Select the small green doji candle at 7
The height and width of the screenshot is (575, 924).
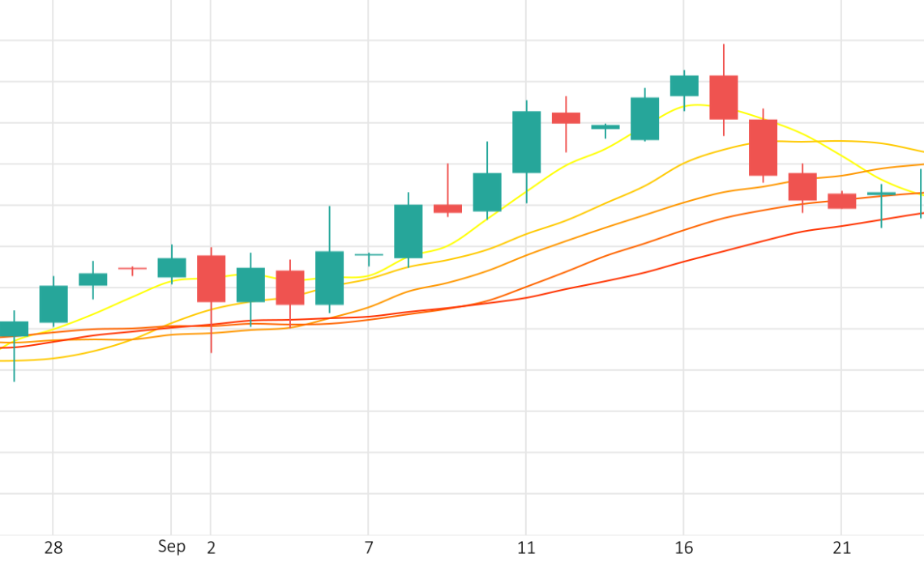tap(369, 254)
